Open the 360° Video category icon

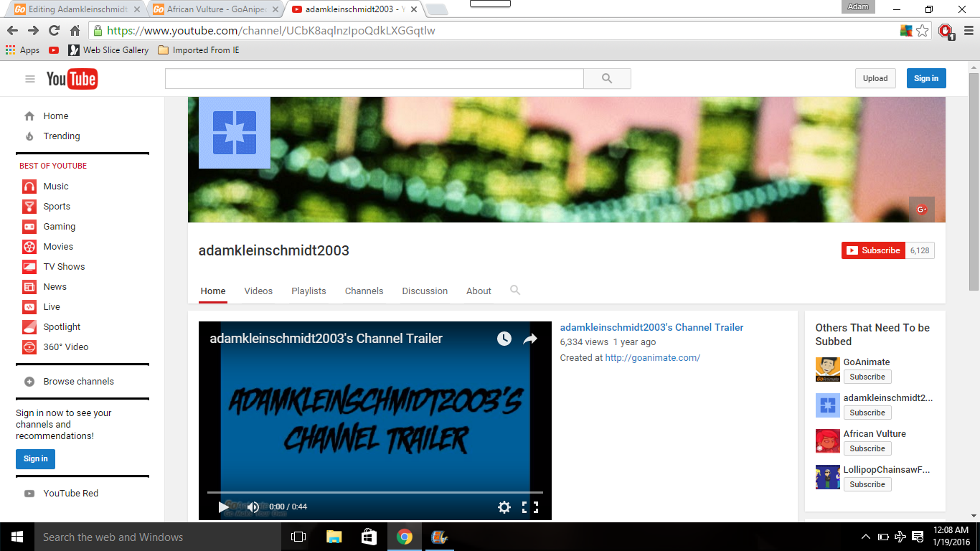coord(29,347)
